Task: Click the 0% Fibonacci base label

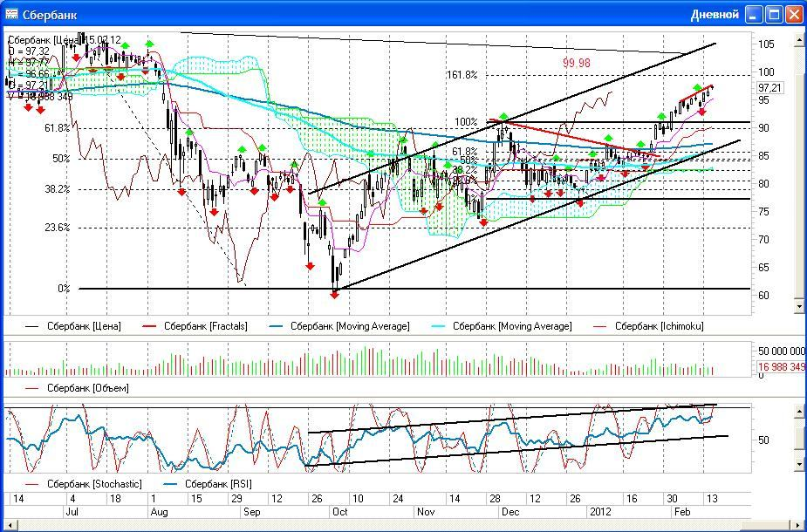Action: click(64, 289)
